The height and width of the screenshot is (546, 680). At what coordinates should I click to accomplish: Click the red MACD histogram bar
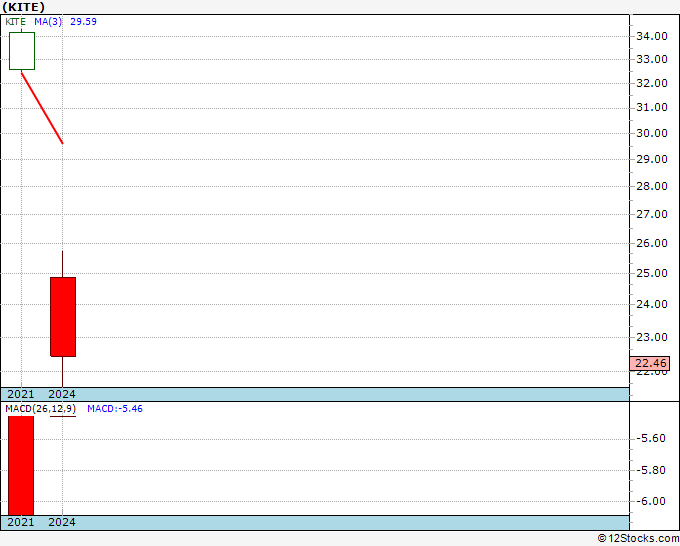coord(21,466)
